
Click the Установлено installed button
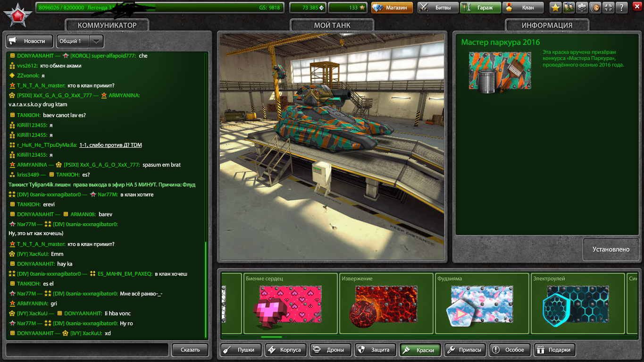pos(611,249)
